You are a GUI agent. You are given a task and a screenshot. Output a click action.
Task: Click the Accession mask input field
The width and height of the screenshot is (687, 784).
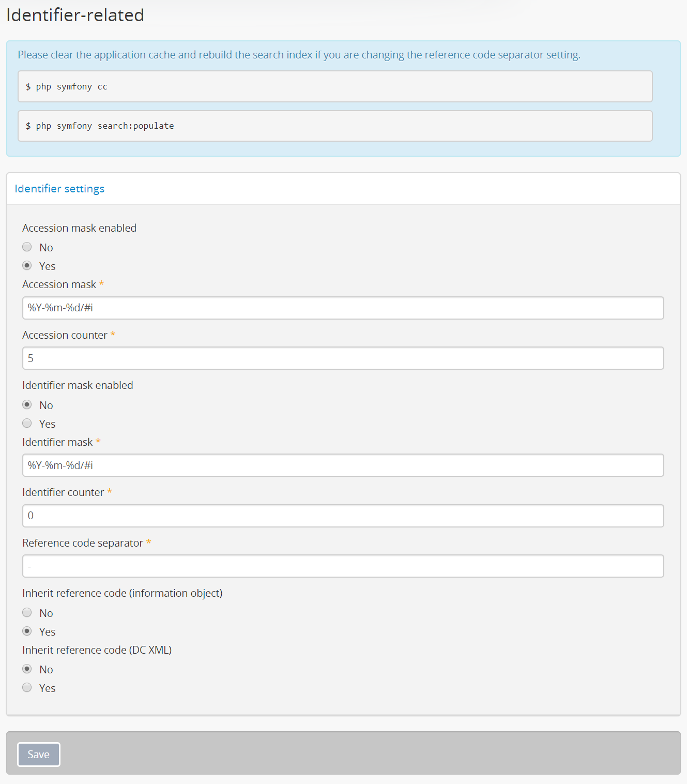(x=343, y=308)
